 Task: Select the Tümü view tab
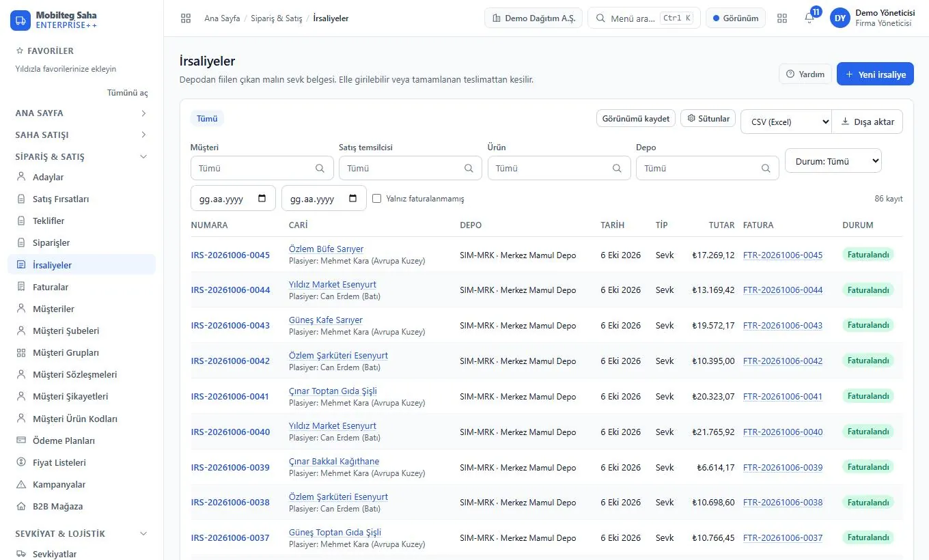click(207, 118)
